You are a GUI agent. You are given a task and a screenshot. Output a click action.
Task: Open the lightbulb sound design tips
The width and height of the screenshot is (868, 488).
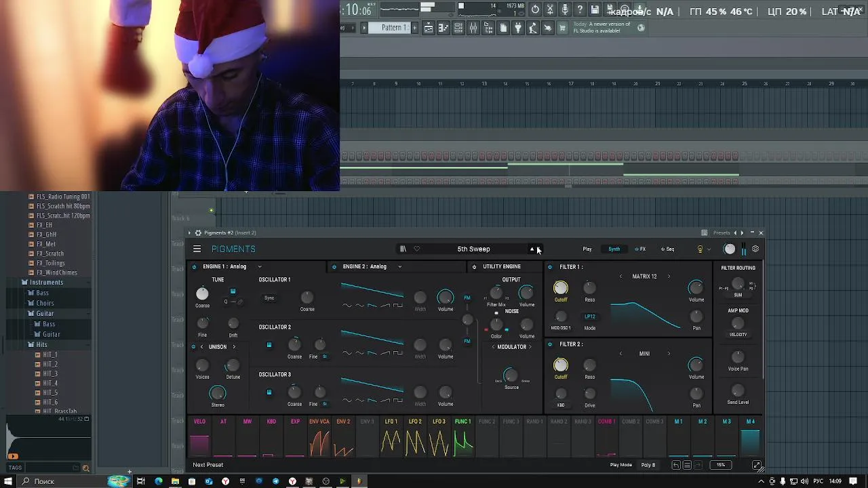[x=700, y=249]
